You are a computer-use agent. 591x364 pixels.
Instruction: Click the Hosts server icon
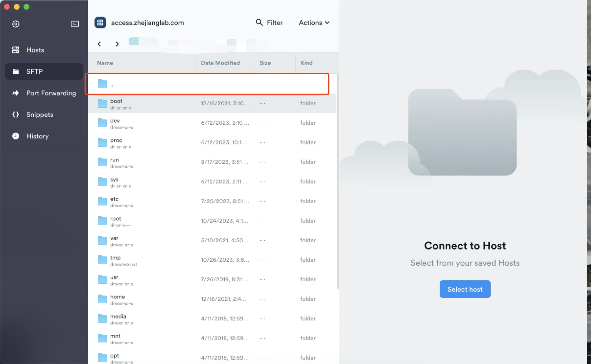(x=16, y=50)
